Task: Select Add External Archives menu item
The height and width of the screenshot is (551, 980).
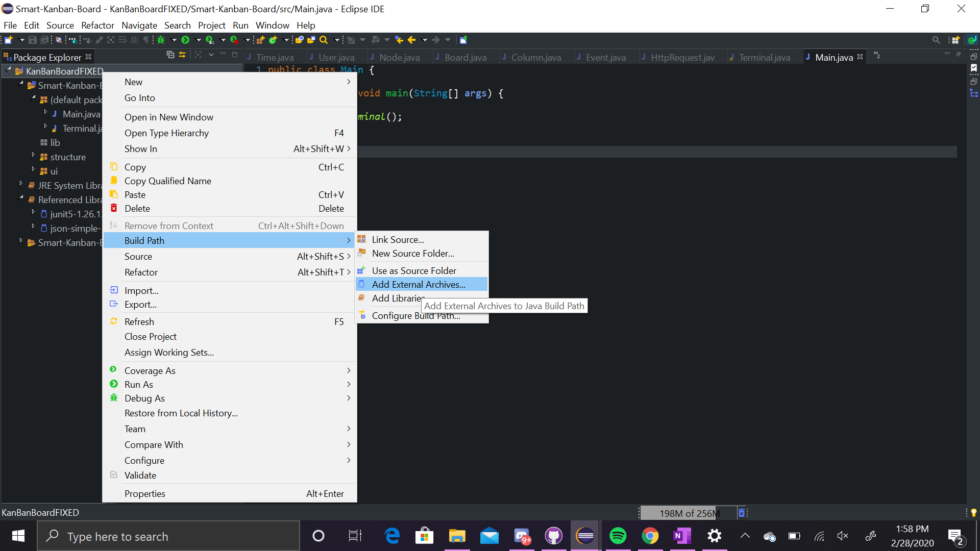Action: click(419, 285)
